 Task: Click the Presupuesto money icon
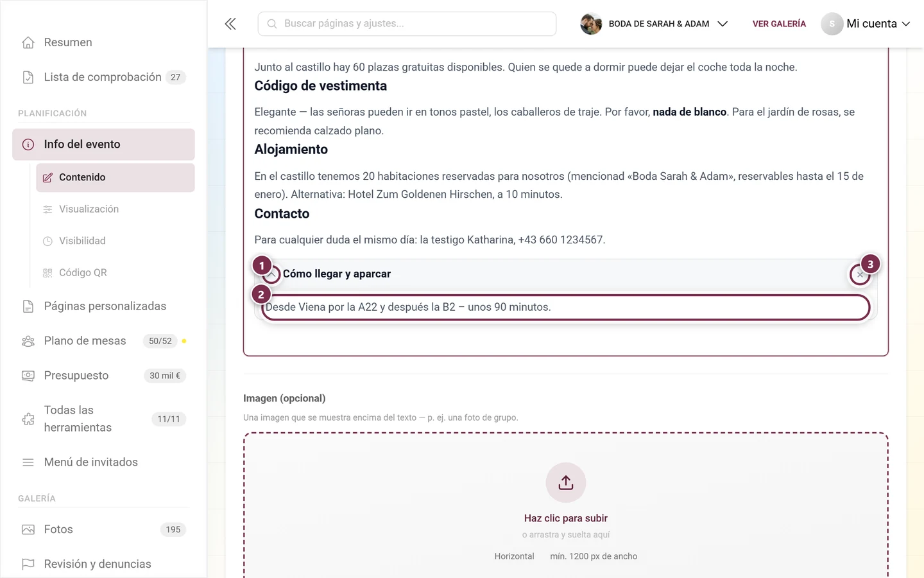click(28, 376)
